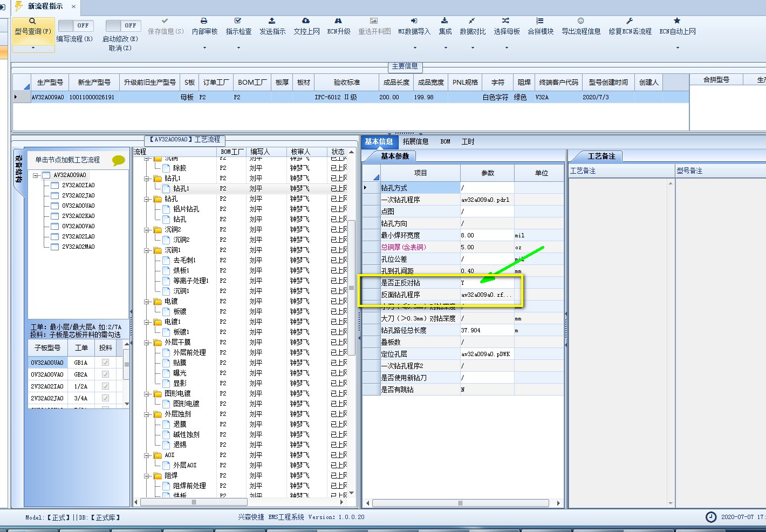The image size is (766, 532).
Task: Toggle 投料 checkbox for 0V32A00VA0
Action: tap(105, 374)
